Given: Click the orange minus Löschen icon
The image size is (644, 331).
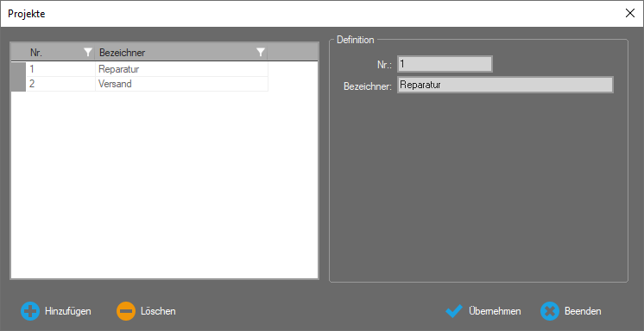Looking at the screenshot, I should [x=126, y=311].
